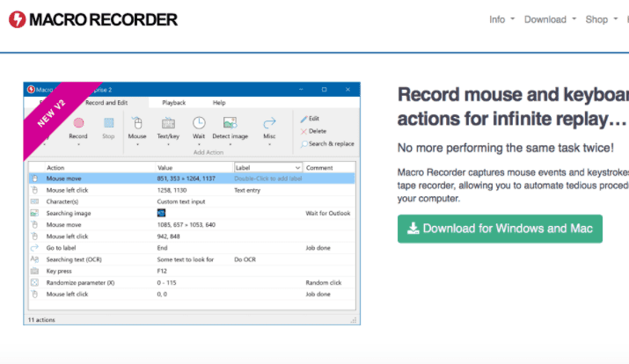
Task: Open Search & replace tool
Action: coord(327,143)
